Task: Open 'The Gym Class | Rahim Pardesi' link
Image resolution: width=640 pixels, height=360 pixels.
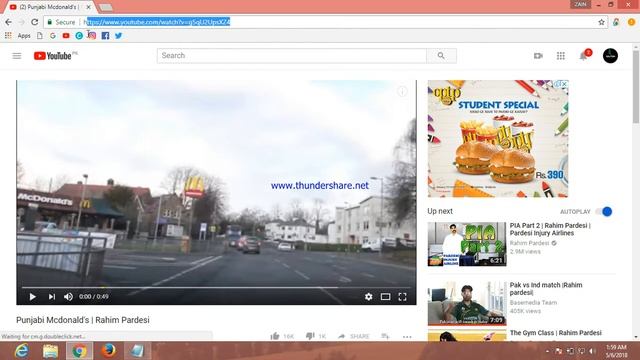Action: pos(556,333)
